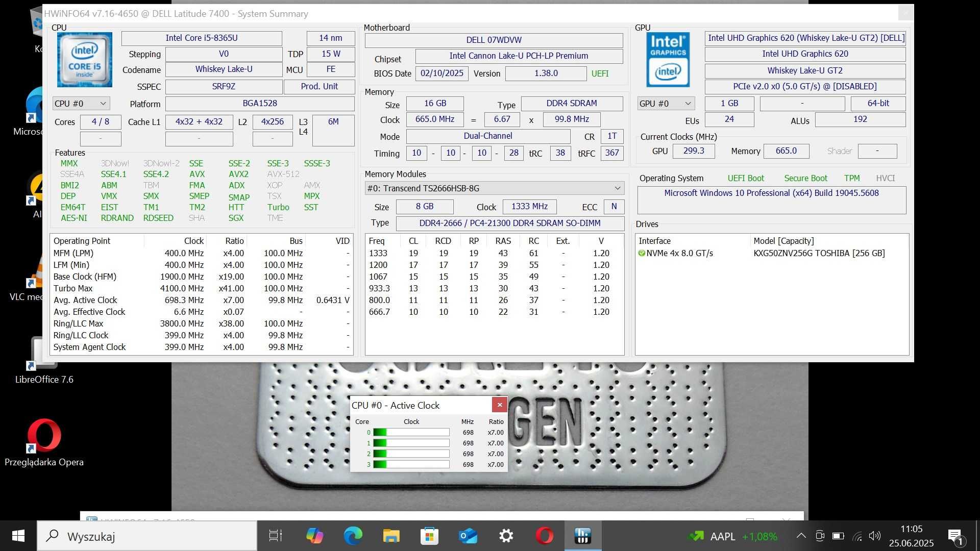Click the NVMe drive green status icon
The image size is (980, 551).
click(x=642, y=253)
